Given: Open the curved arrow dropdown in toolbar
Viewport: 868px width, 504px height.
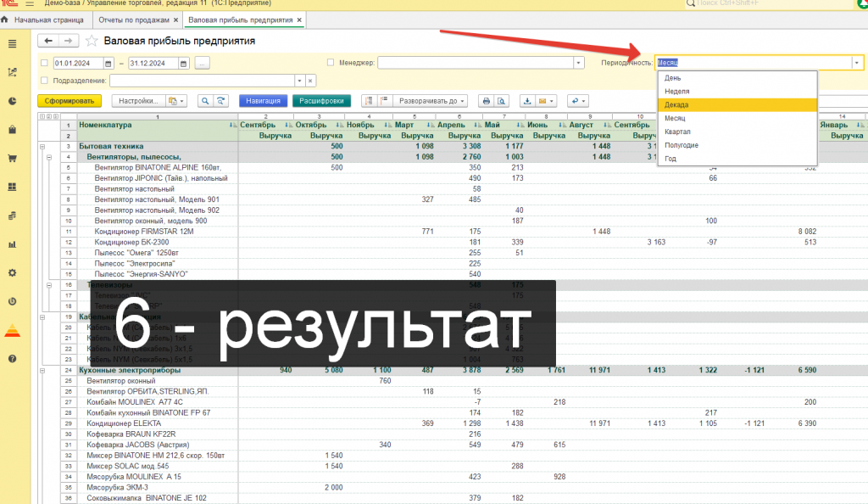Looking at the screenshot, I should tap(578, 101).
